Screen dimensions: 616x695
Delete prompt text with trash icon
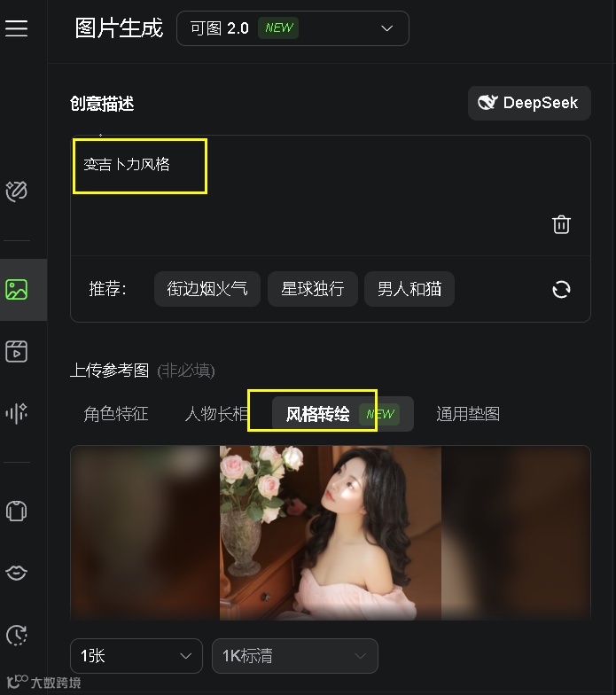point(561,224)
